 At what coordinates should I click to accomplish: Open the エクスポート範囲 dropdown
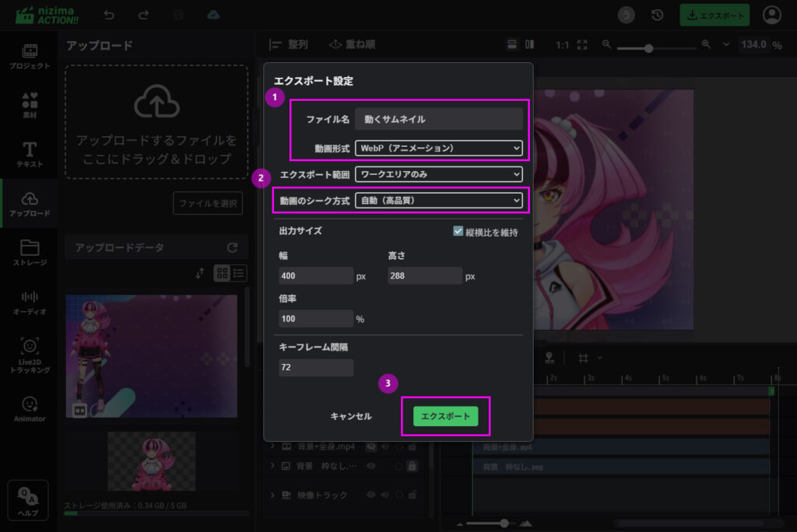pos(438,174)
